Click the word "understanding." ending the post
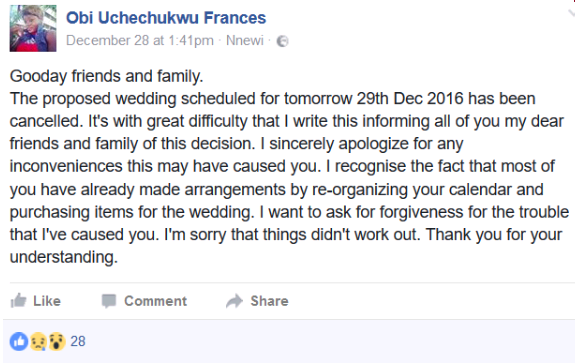 pos(64,257)
